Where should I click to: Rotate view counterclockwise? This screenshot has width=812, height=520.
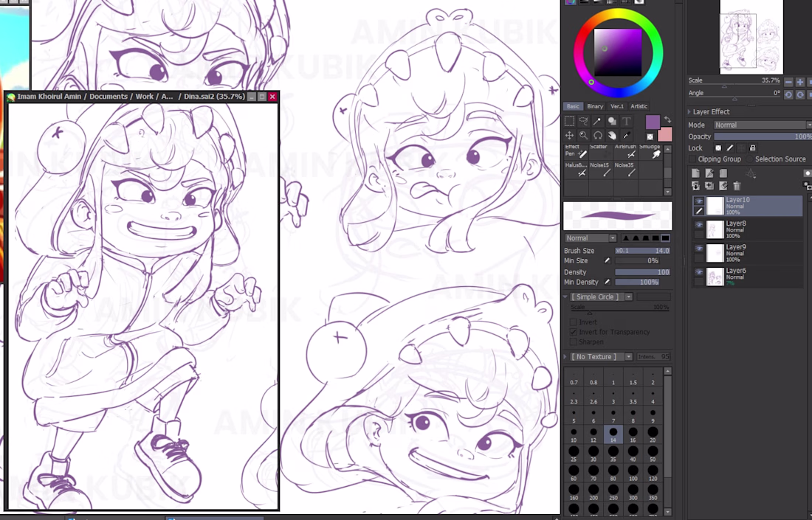[788, 94]
